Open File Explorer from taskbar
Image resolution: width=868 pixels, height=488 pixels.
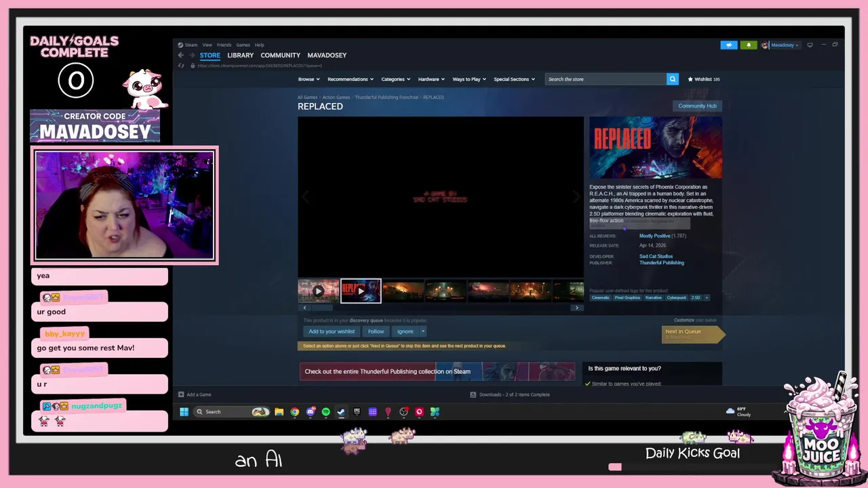(279, 411)
